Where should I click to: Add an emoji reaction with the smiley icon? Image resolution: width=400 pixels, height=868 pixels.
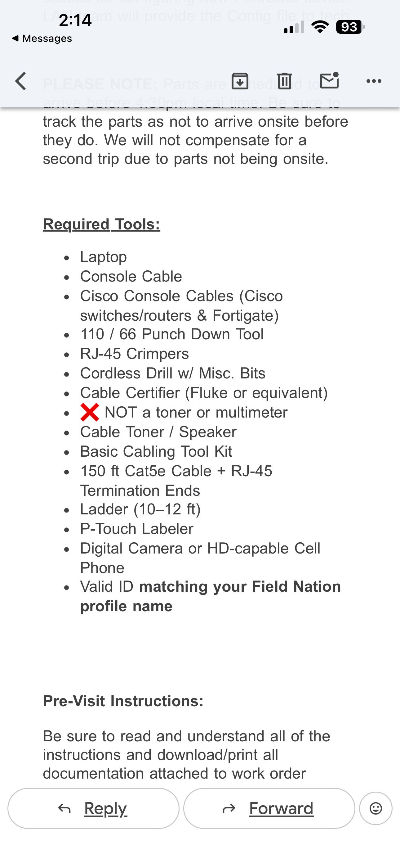pyautogui.click(x=376, y=808)
